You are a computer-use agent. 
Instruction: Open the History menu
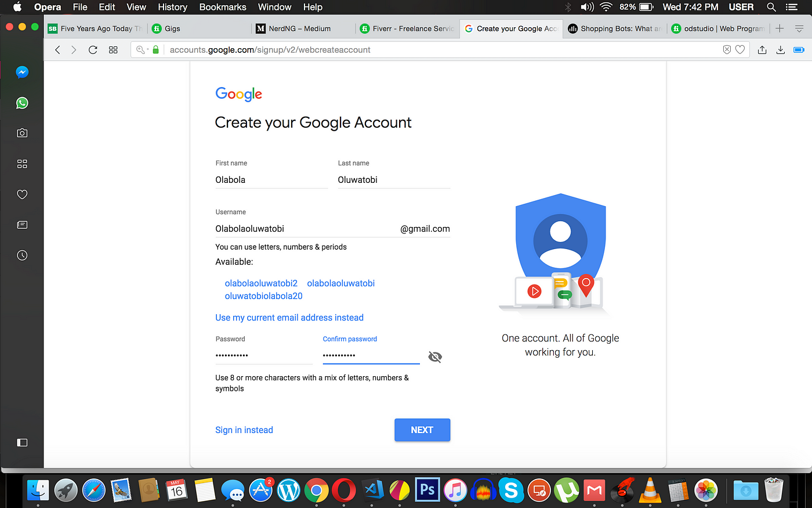172,7
